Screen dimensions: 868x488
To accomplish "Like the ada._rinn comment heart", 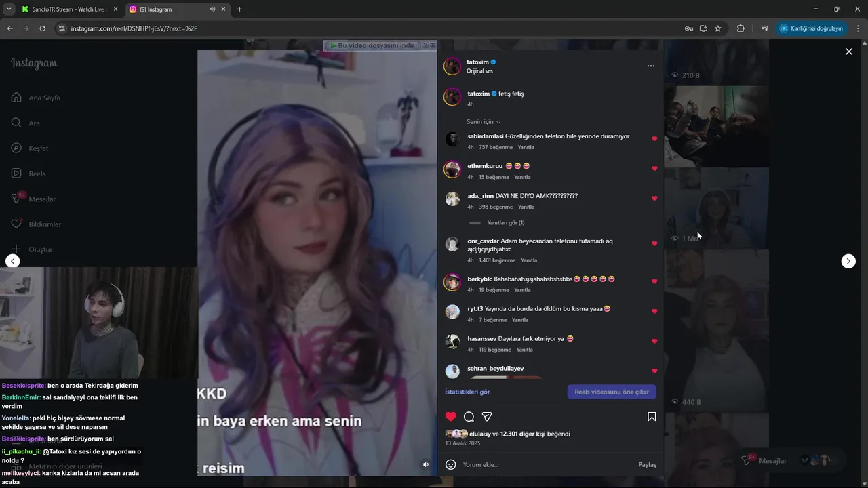I will coord(654,198).
